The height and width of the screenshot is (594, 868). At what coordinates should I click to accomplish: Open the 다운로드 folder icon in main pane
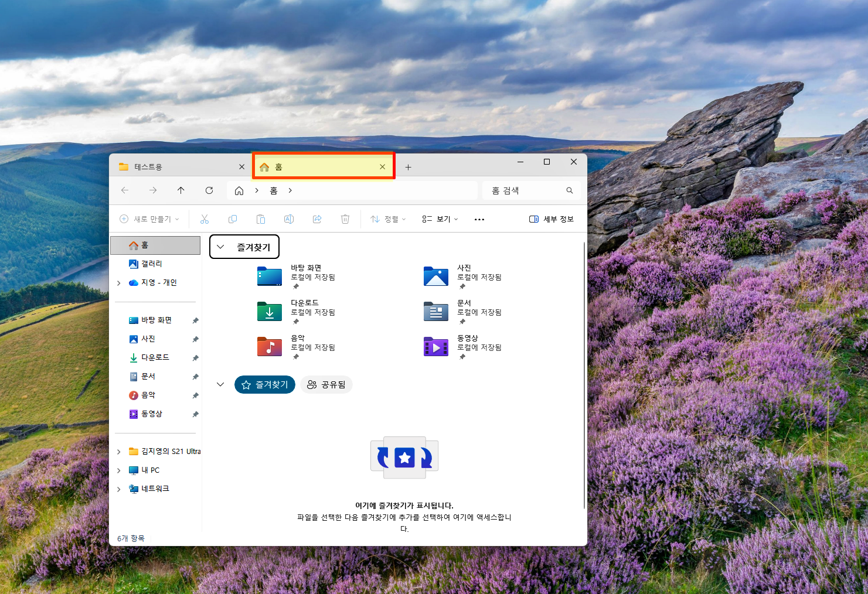(270, 311)
